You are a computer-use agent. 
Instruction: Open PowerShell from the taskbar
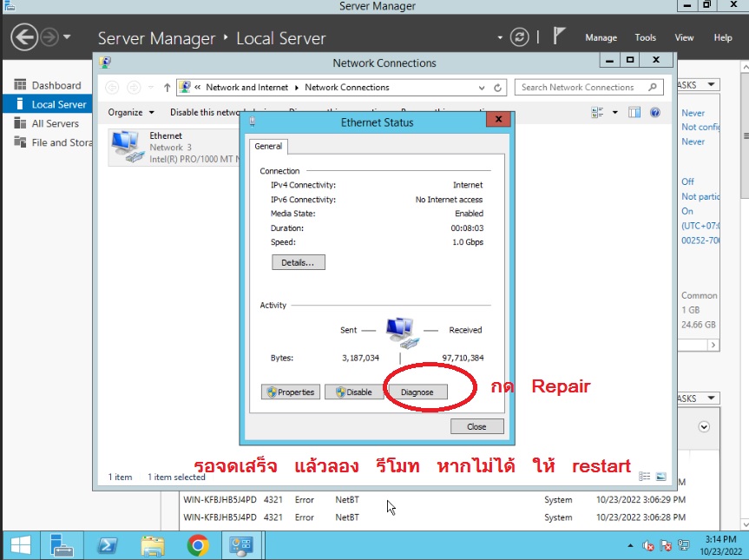click(107, 545)
